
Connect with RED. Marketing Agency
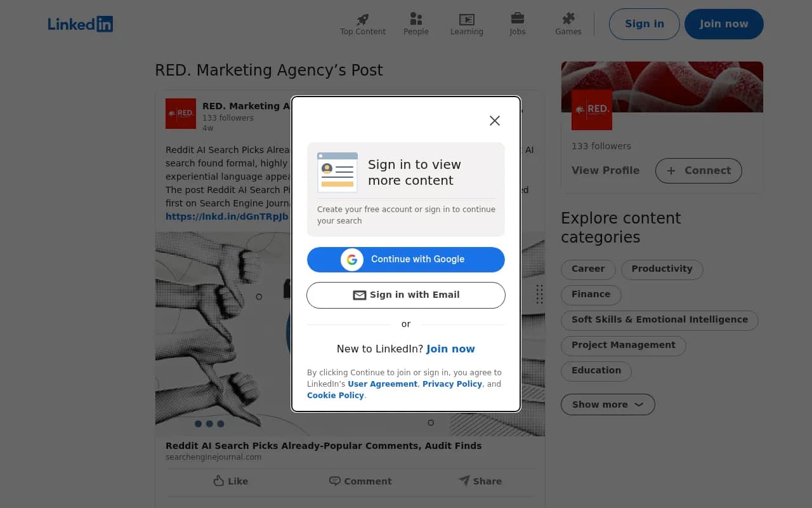click(x=698, y=171)
